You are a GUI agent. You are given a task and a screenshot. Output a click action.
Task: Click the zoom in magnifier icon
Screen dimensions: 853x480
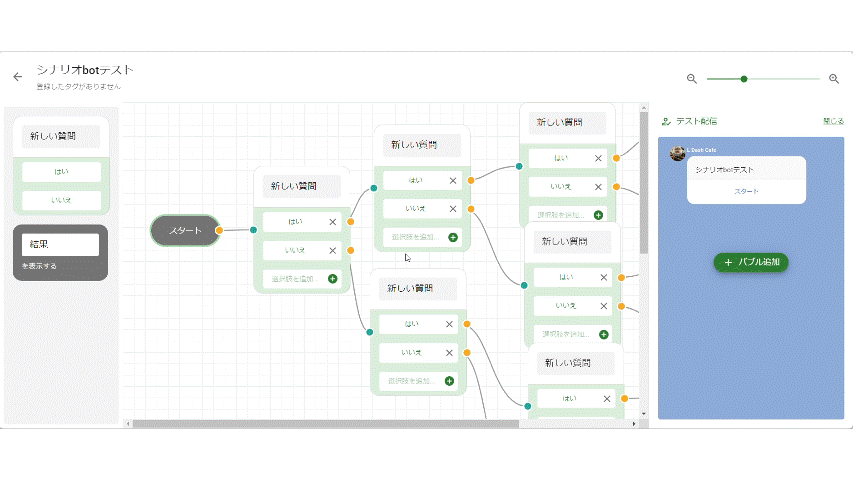coord(834,78)
